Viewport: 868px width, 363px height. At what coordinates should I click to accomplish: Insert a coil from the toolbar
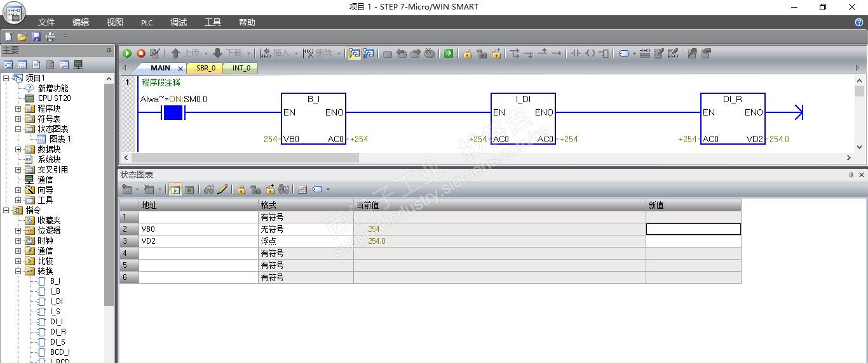click(590, 53)
